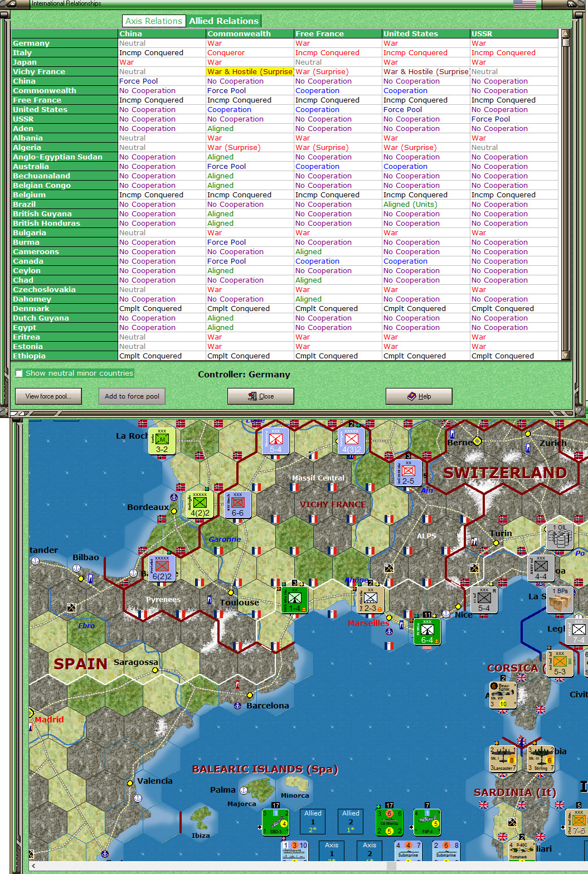The width and height of the screenshot is (588, 874).
Task: Select the 4(2)2 unit at Bordeaux
Action: tap(200, 505)
